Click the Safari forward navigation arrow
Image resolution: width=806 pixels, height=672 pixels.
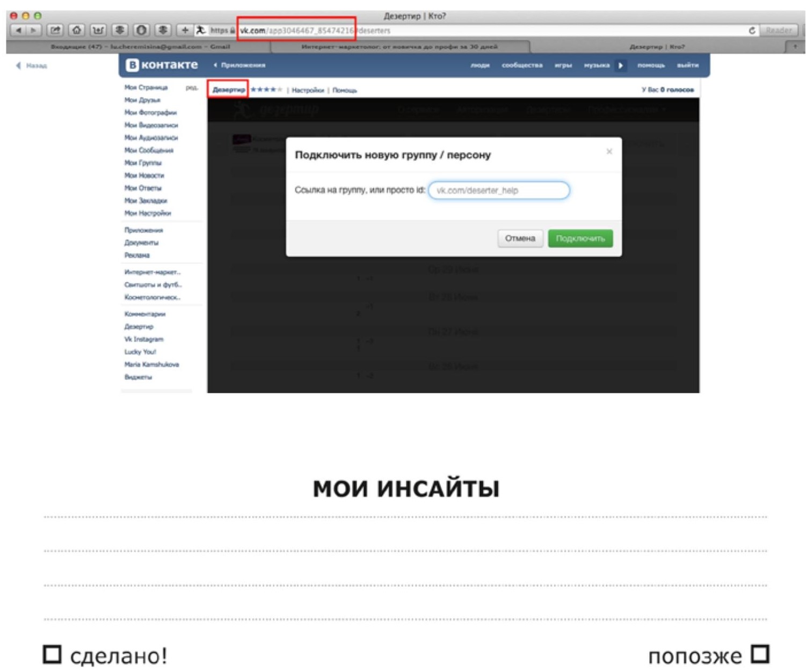click(33, 30)
